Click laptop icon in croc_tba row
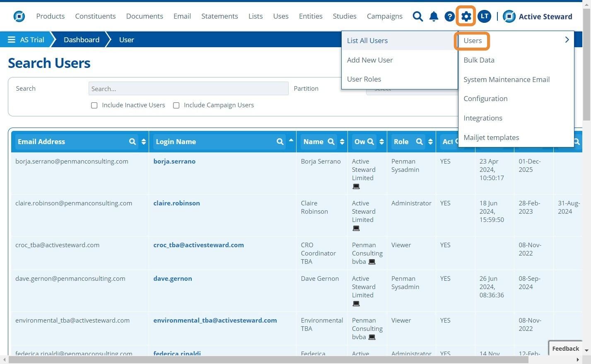The height and width of the screenshot is (364, 591). 372,262
